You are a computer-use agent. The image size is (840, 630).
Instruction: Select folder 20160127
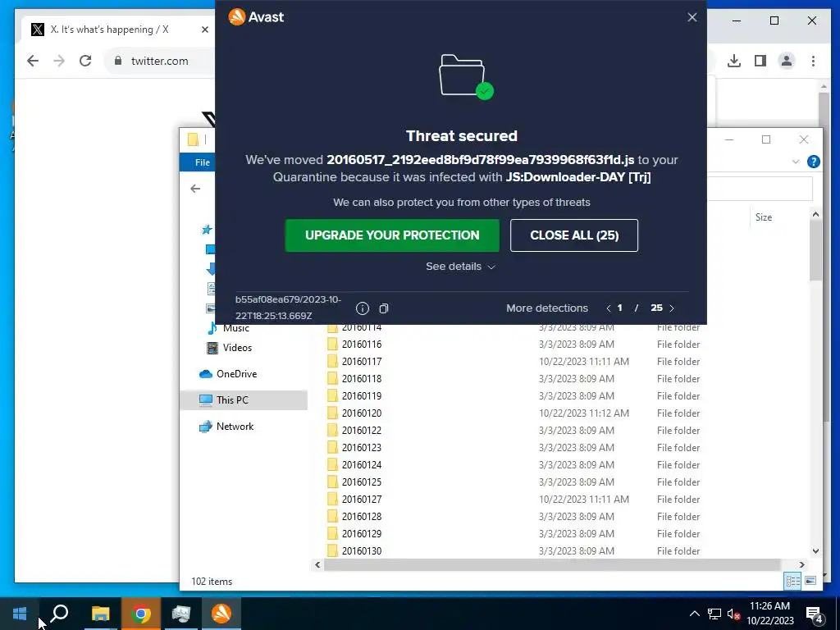coord(514,500)
